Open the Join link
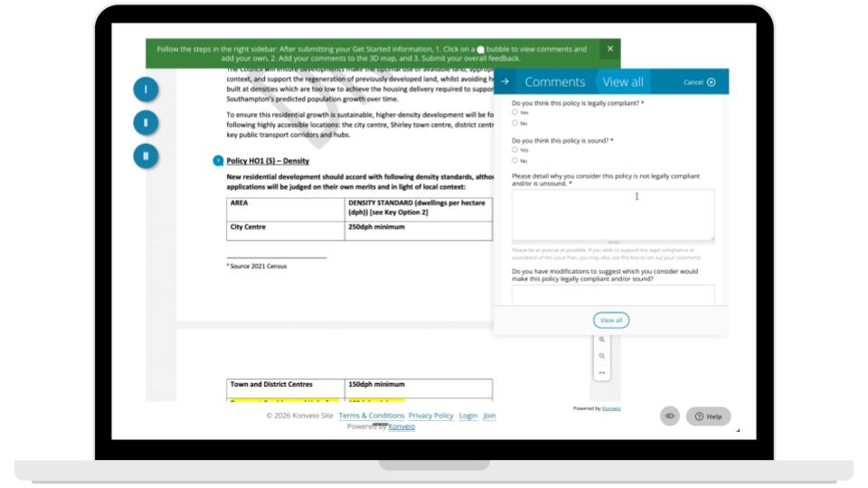 point(489,416)
